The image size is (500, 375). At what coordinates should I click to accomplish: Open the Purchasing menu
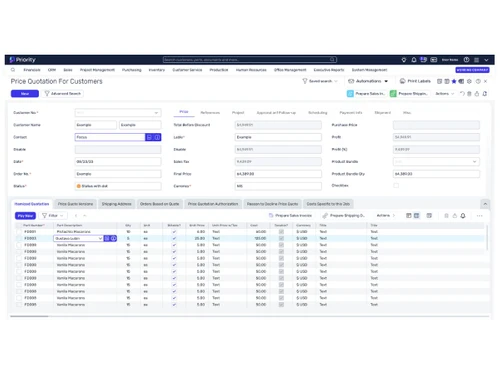point(132,70)
